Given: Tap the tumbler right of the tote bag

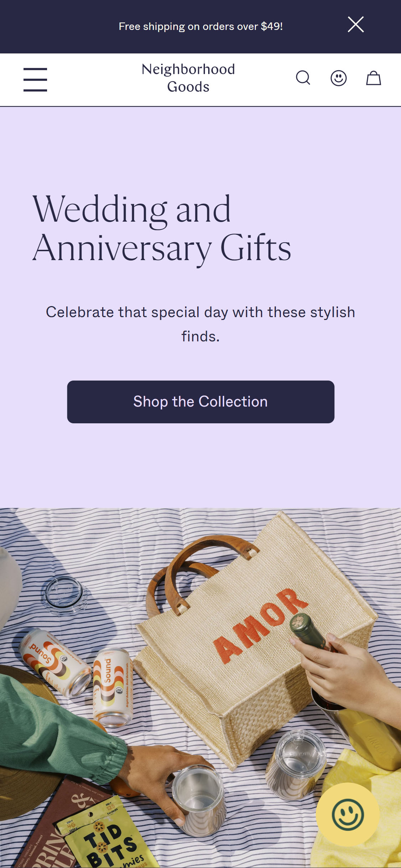Looking at the screenshot, I should coord(296,764).
